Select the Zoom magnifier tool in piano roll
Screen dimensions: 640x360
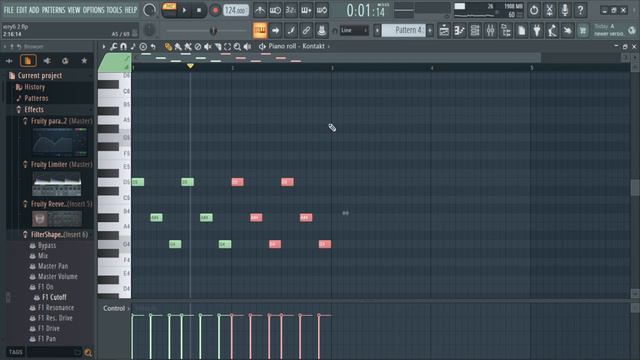coord(237,47)
